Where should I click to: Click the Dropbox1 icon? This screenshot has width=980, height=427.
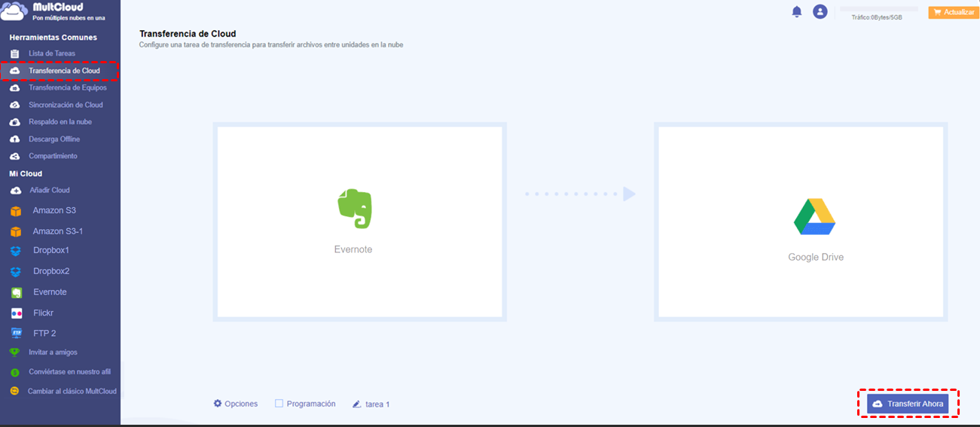(x=16, y=251)
